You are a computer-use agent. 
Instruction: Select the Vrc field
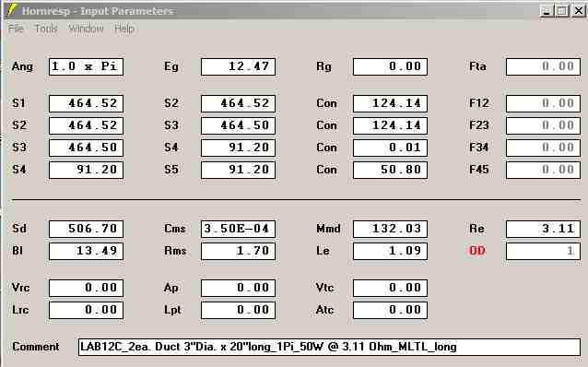pyautogui.click(x=87, y=289)
